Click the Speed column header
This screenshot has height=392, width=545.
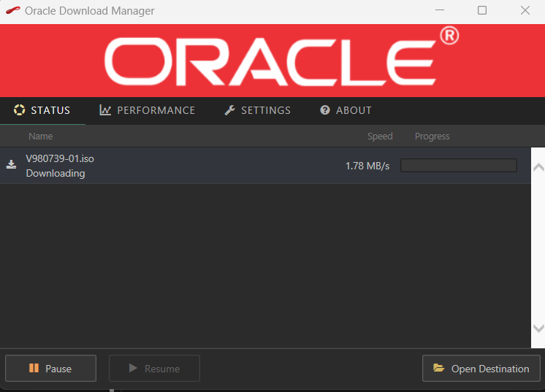pyautogui.click(x=380, y=136)
